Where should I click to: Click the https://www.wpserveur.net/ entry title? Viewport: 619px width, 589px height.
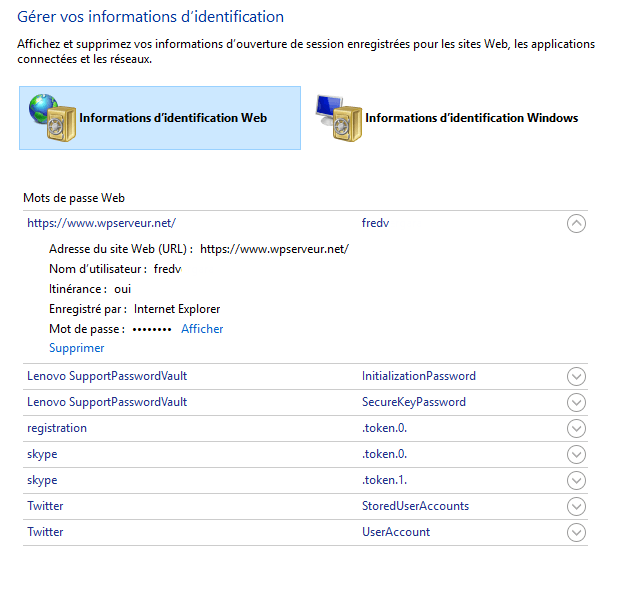click(101, 224)
